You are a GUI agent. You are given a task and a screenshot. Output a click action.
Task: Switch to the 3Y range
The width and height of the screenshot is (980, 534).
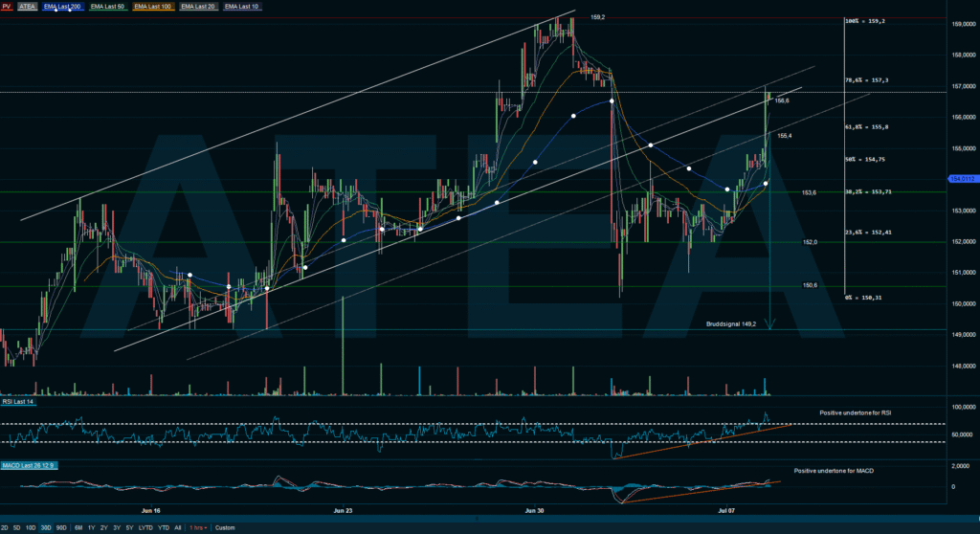tap(117, 527)
